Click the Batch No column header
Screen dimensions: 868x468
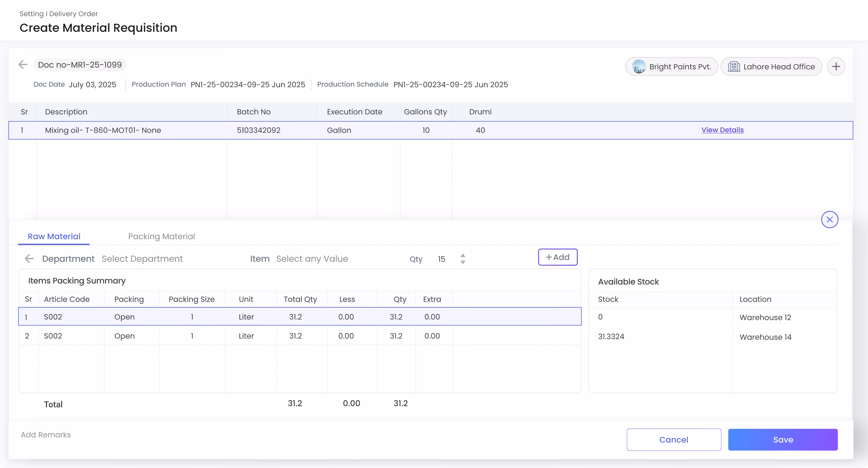coord(253,112)
